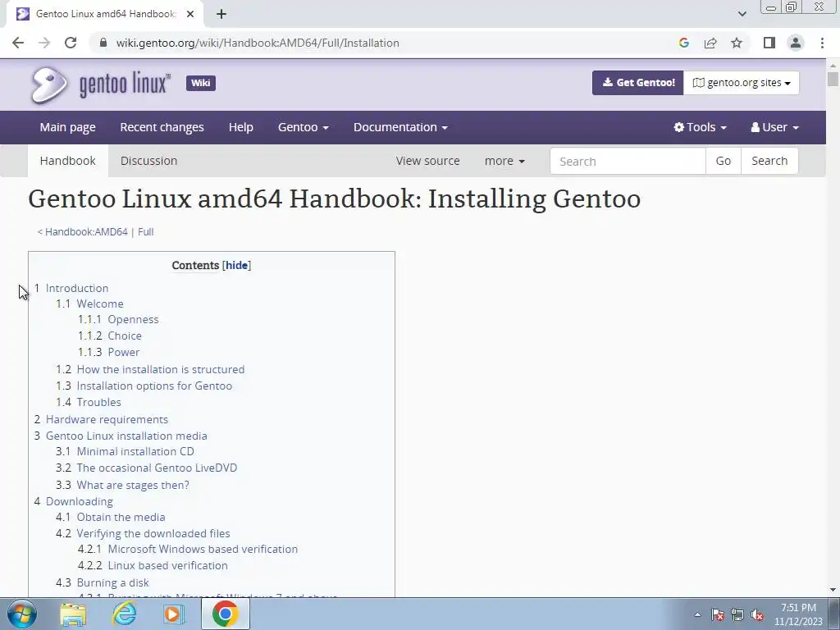Click the Gentoo Linux logo
This screenshot has width=840, height=630.
(100, 84)
